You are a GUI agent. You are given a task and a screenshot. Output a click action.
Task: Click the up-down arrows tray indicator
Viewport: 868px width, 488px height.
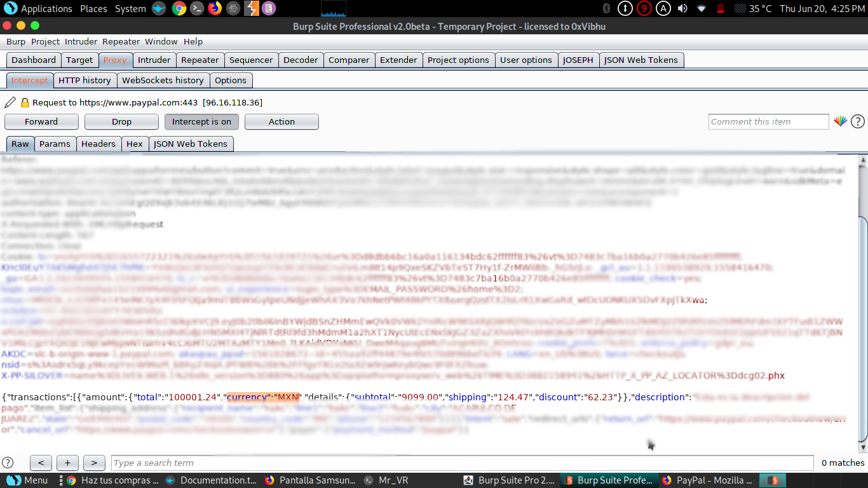pos(625,8)
